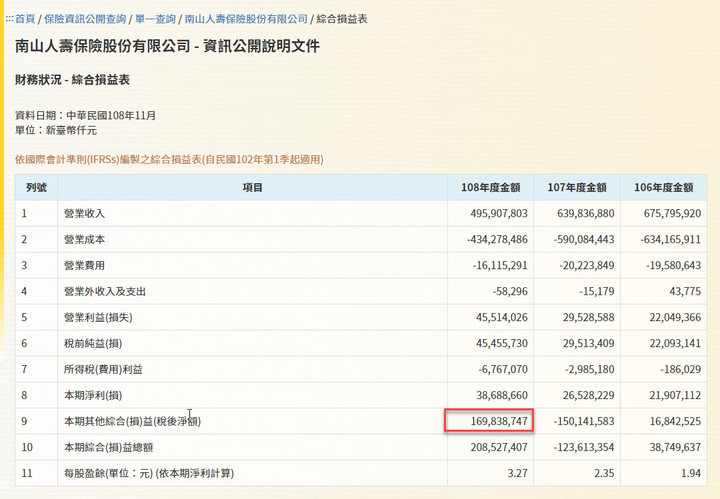
Task: Select the 營業外收入及支出 row label
Action: [x=105, y=292]
